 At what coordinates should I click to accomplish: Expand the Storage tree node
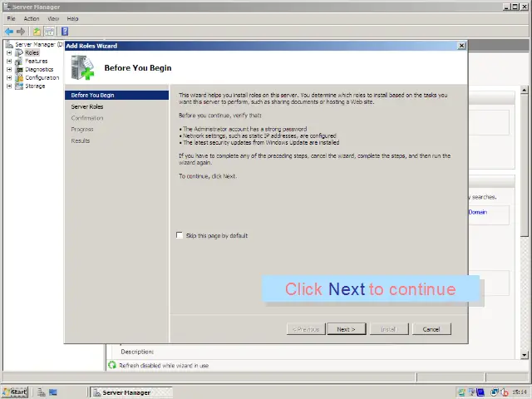coord(9,86)
